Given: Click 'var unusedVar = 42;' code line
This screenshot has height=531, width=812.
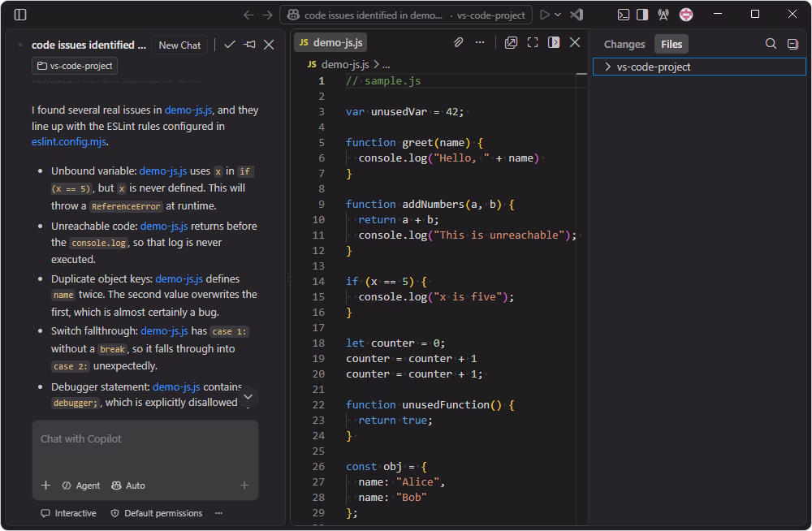Looking at the screenshot, I should [404, 111].
